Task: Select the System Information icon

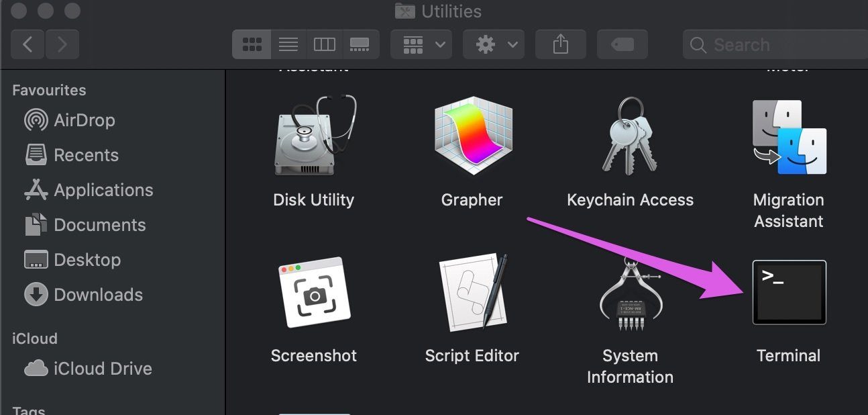Action: coord(630,293)
